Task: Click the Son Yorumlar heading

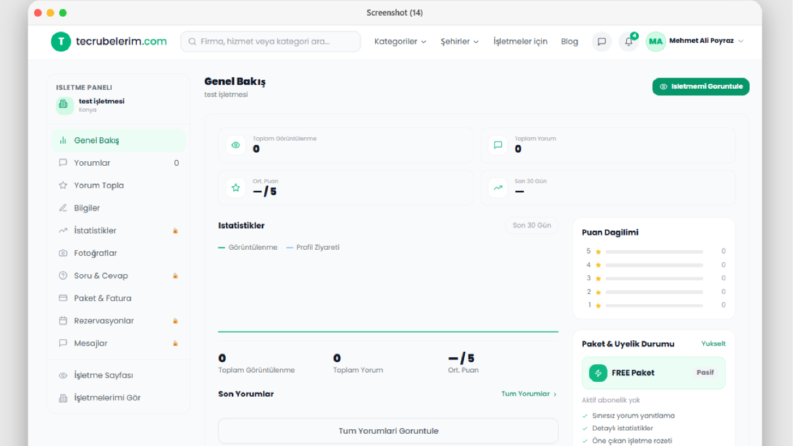Action: tap(246, 394)
